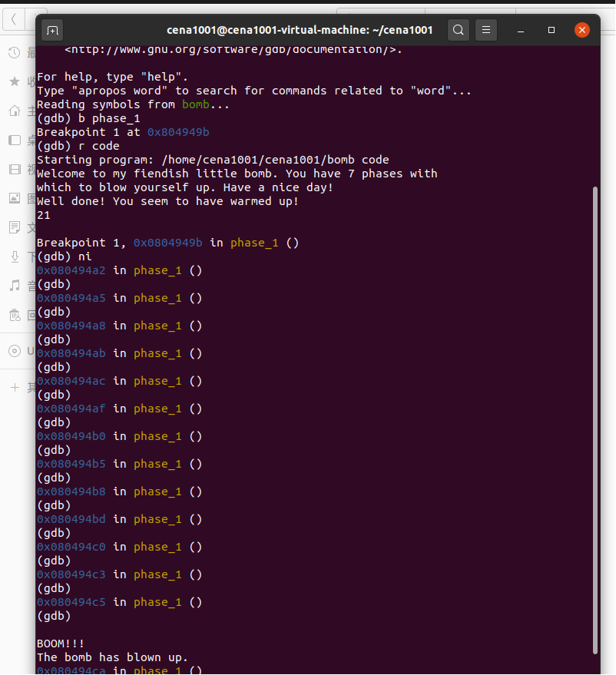616x675 pixels.
Task: Open the disc drive in Files sidebar
Action: pos(15,351)
